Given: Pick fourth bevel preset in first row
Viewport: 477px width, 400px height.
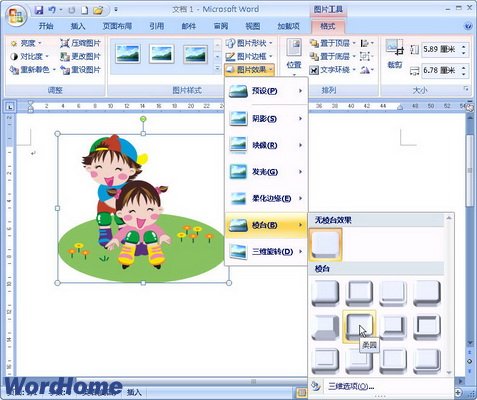Looking at the screenshot, I should [427, 293].
